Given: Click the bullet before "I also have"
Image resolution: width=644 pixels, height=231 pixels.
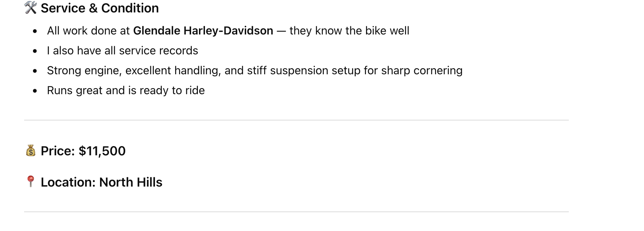Looking at the screenshot, I should [x=35, y=51].
